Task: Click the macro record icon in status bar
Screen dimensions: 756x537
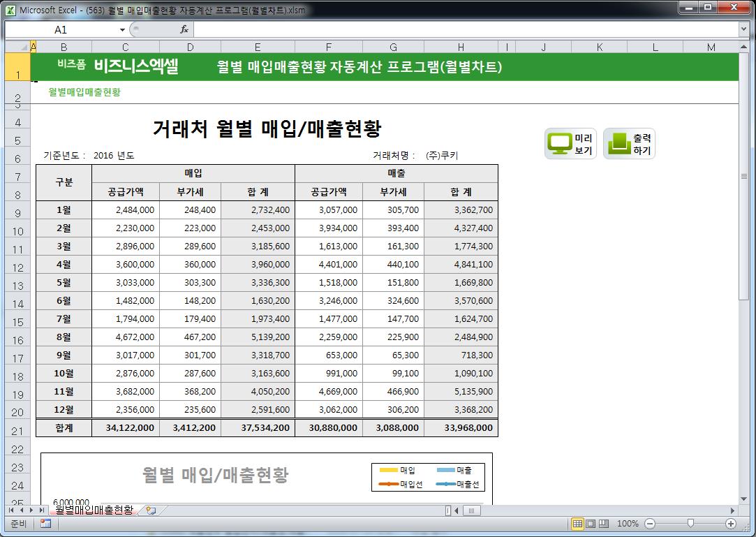Action: (x=45, y=524)
